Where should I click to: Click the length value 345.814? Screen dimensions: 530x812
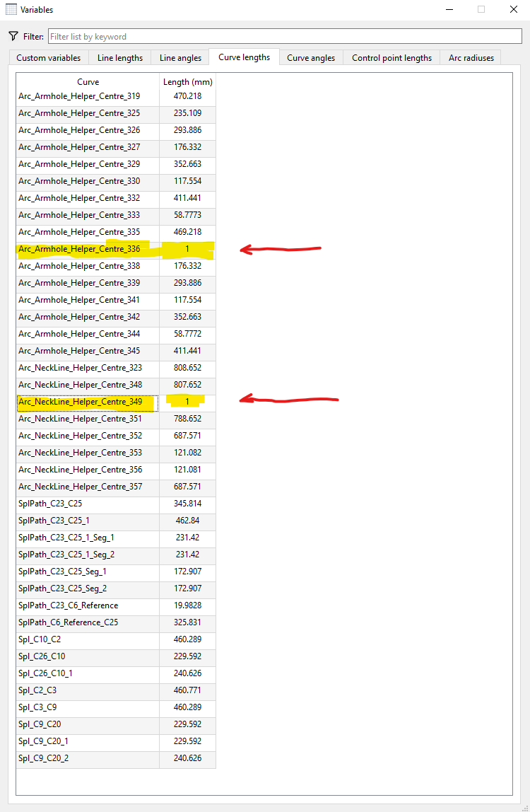187,504
